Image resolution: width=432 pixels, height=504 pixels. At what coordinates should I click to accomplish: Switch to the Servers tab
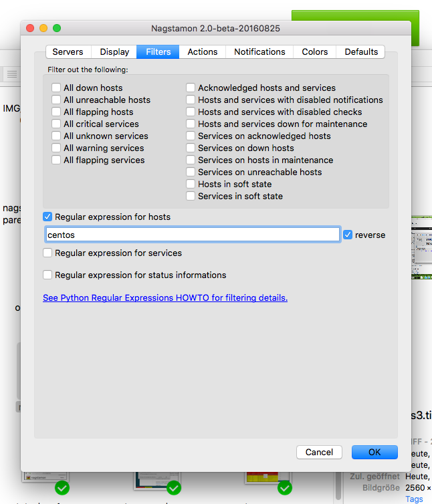(68, 51)
